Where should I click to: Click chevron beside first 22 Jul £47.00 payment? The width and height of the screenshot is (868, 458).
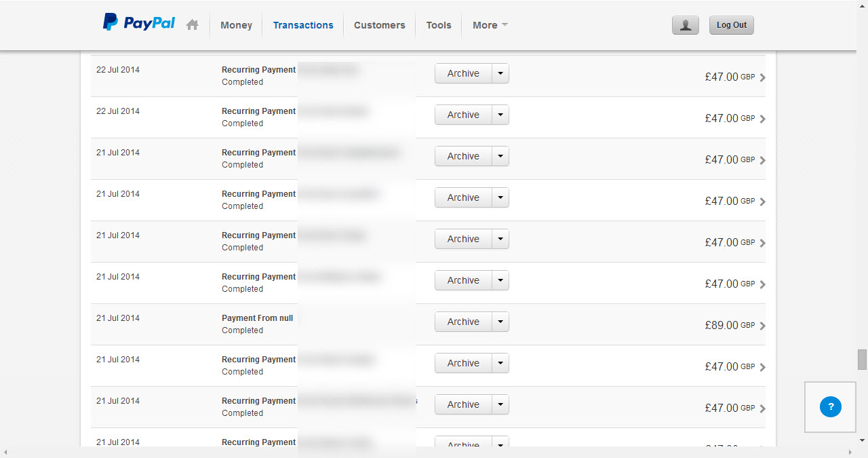tap(763, 77)
